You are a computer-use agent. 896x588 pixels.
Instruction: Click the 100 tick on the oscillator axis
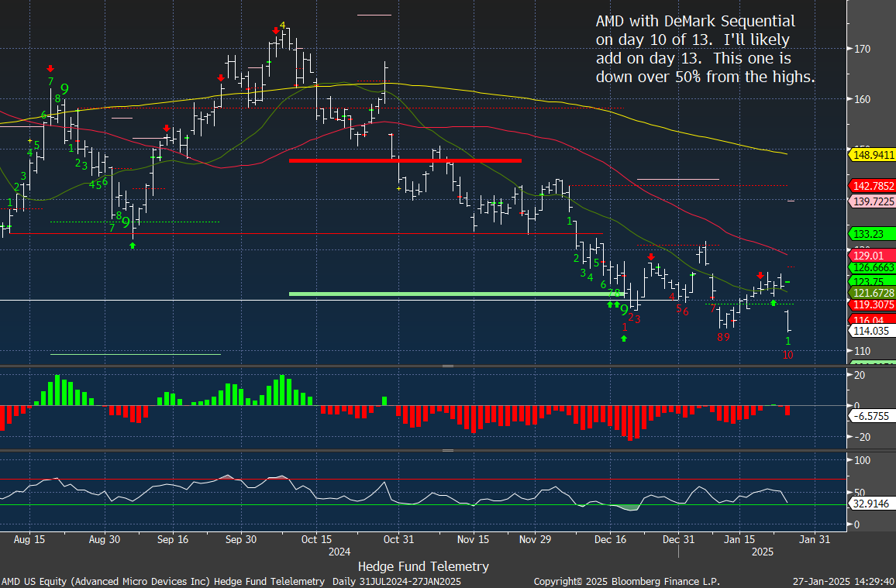click(863, 460)
